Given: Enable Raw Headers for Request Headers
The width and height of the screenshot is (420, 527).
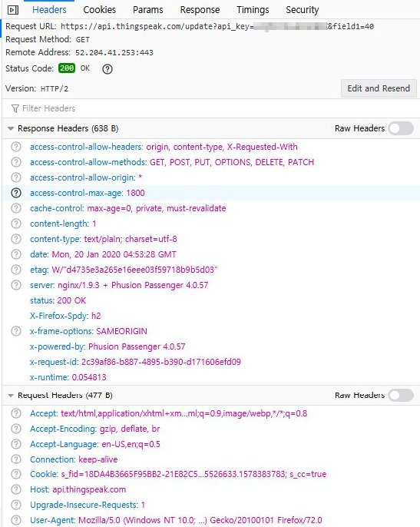Looking at the screenshot, I should pos(401,395).
